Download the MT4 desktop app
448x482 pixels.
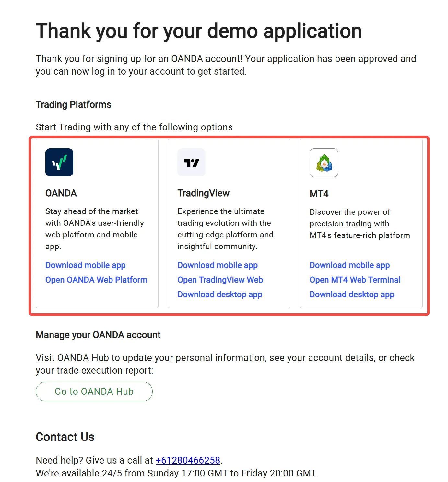click(352, 294)
